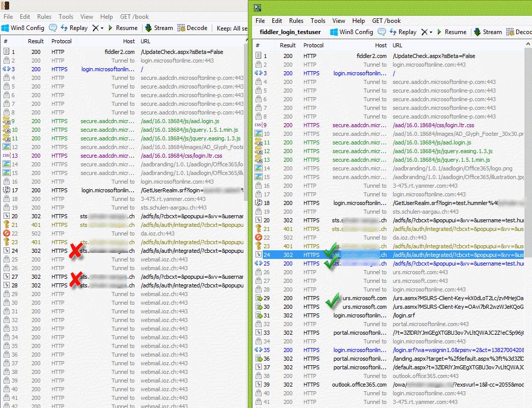Click the blue arrows icon of left session 3

point(7,69)
